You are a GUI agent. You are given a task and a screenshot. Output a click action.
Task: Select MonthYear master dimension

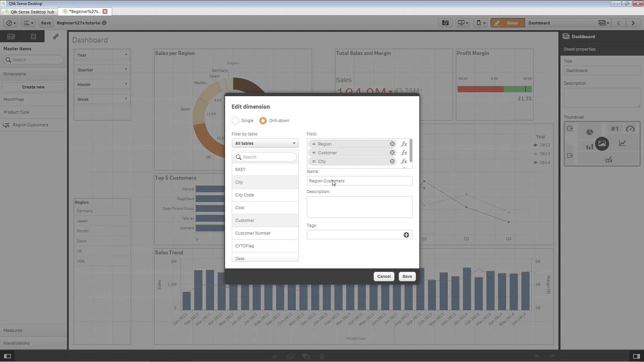pyautogui.click(x=33, y=100)
